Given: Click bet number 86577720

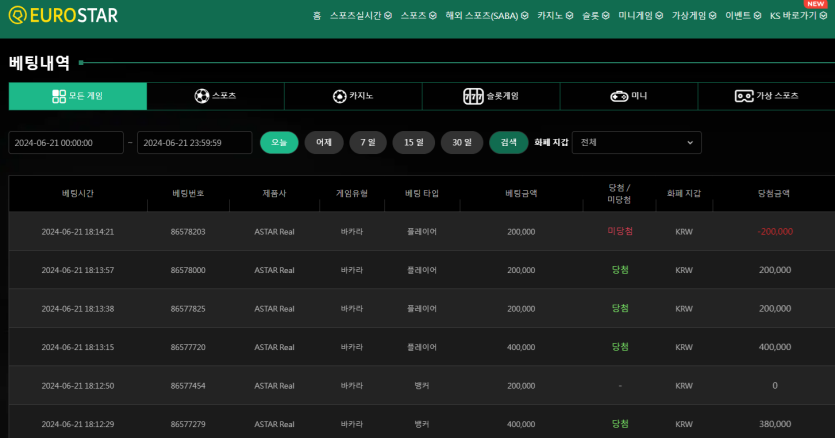Looking at the screenshot, I should tap(188, 347).
